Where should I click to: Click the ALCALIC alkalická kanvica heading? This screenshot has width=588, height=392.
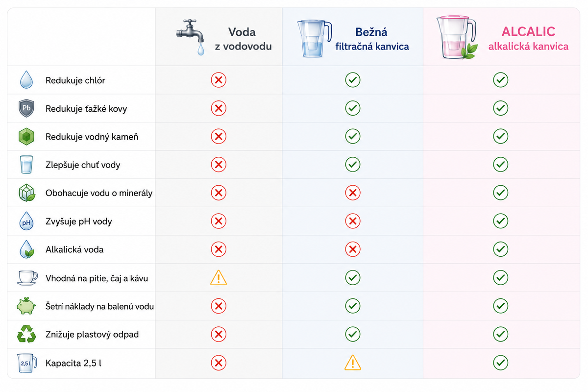[x=528, y=39]
